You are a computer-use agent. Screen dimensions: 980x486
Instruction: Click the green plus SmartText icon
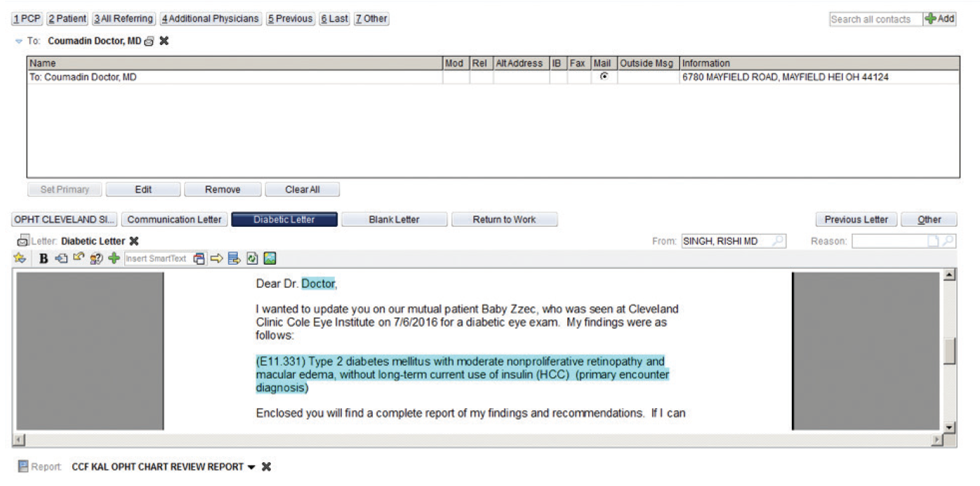click(114, 258)
